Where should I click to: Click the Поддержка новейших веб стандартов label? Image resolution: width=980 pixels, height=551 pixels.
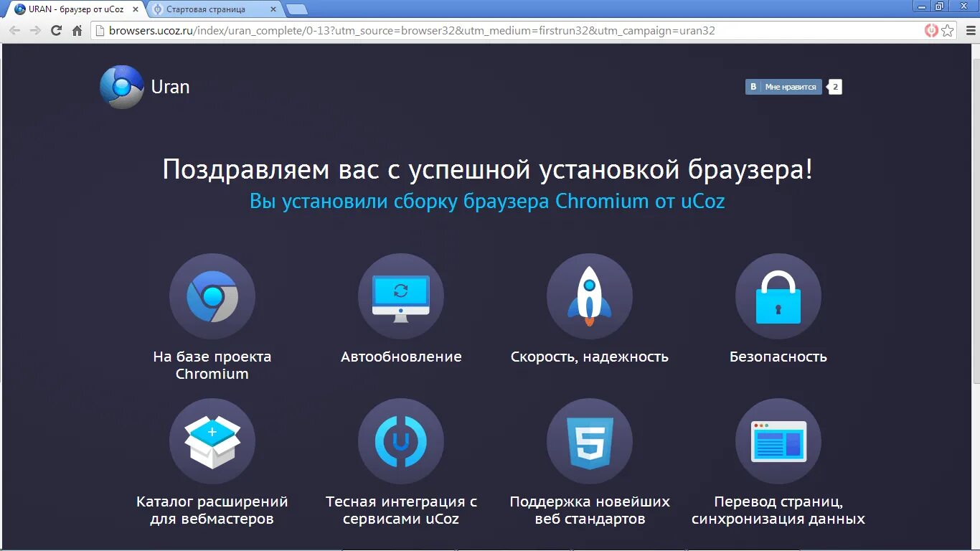590,510
